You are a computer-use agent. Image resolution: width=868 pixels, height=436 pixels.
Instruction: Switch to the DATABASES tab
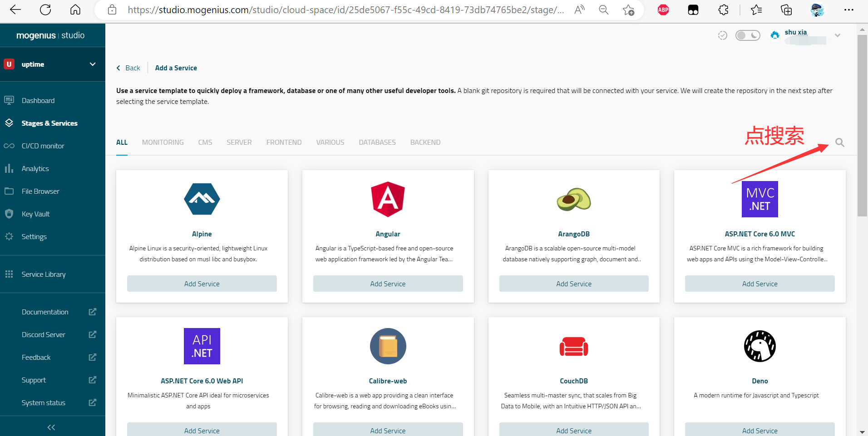click(x=377, y=142)
